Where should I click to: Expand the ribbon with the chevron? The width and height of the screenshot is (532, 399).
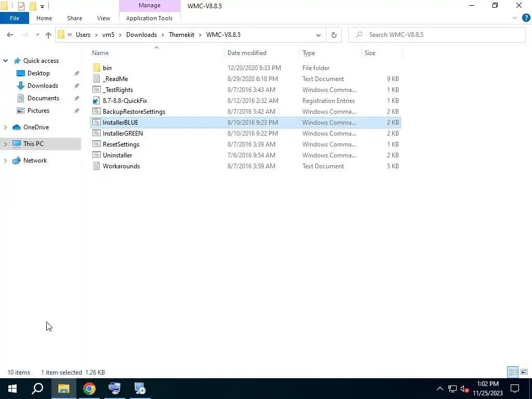click(515, 18)
